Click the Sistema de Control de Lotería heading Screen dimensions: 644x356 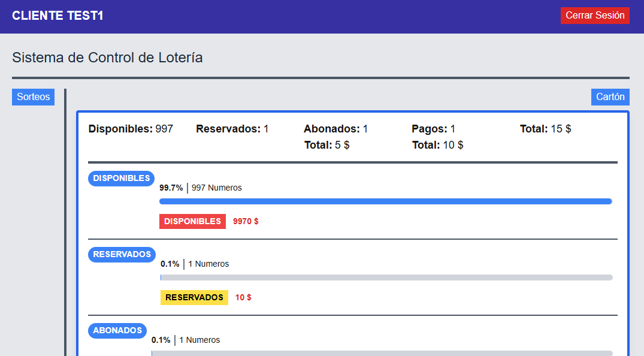107,58
